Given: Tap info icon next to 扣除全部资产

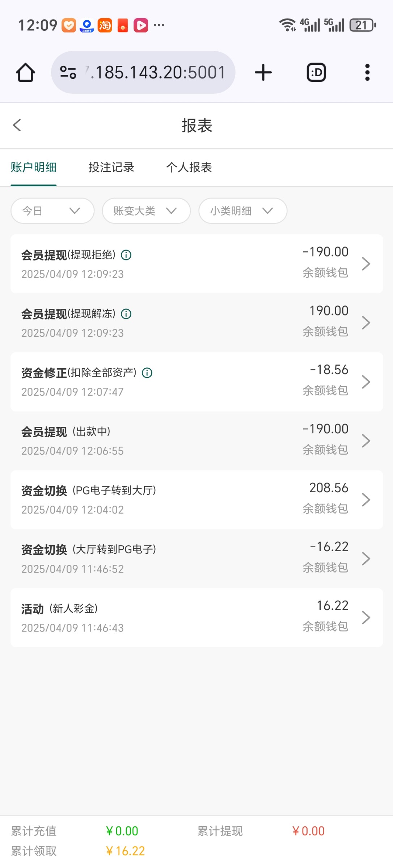Looking at the screenshot, I should pyautogui.click(x=147, y=373).
